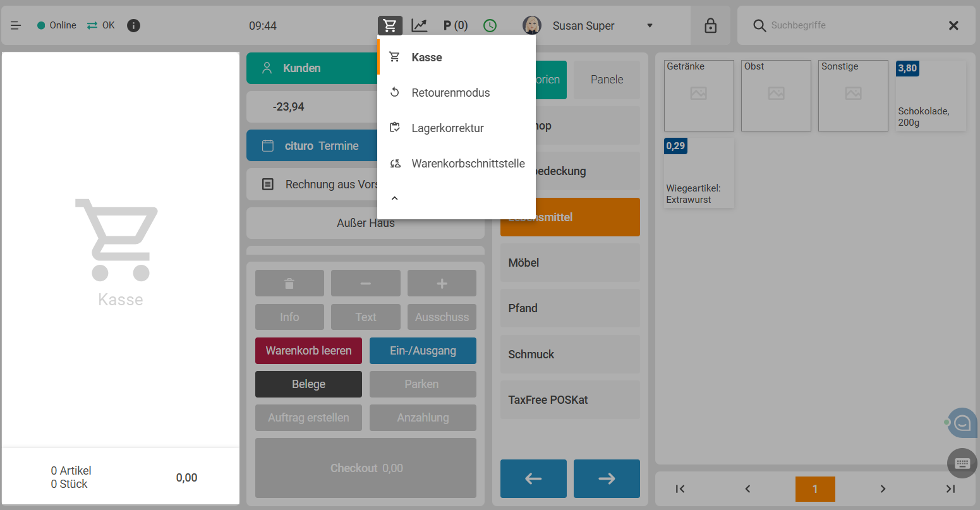This screenshot has width=980, height=510.
Task: Switch to the Panele tab
Action: [607, 80]
